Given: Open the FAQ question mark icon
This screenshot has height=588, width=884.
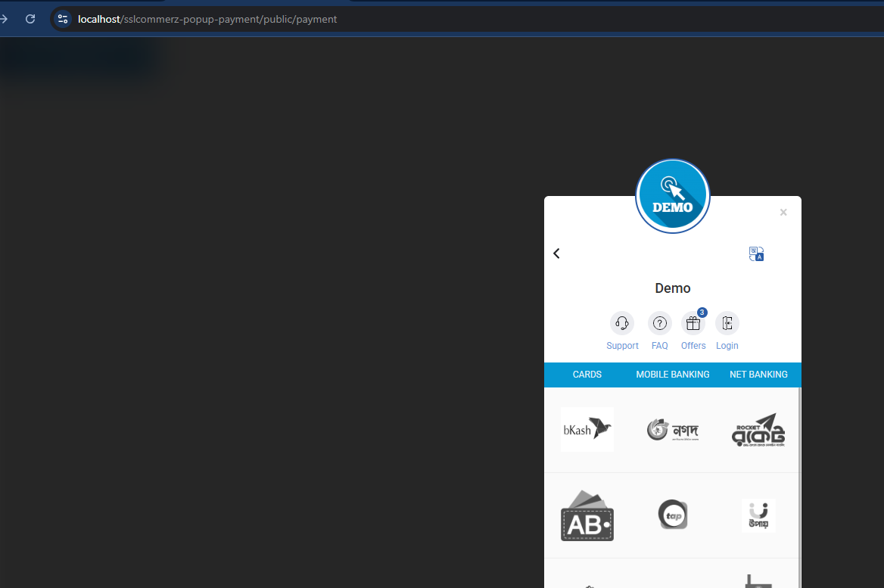Looking at the screenshot, I should (660, 323).
